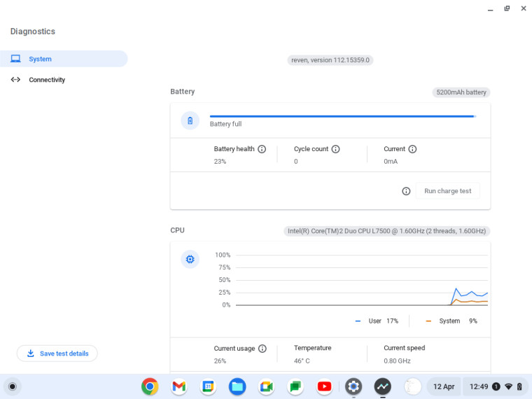Viewport: 532px width, 399px height.
Task: Click the info icon beside Run charge test
Action: pos(406,191)
